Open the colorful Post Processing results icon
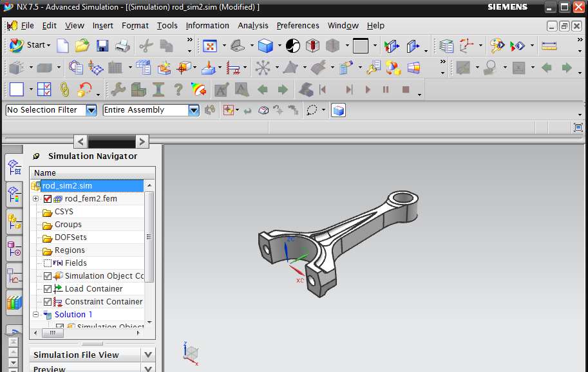 198,89
